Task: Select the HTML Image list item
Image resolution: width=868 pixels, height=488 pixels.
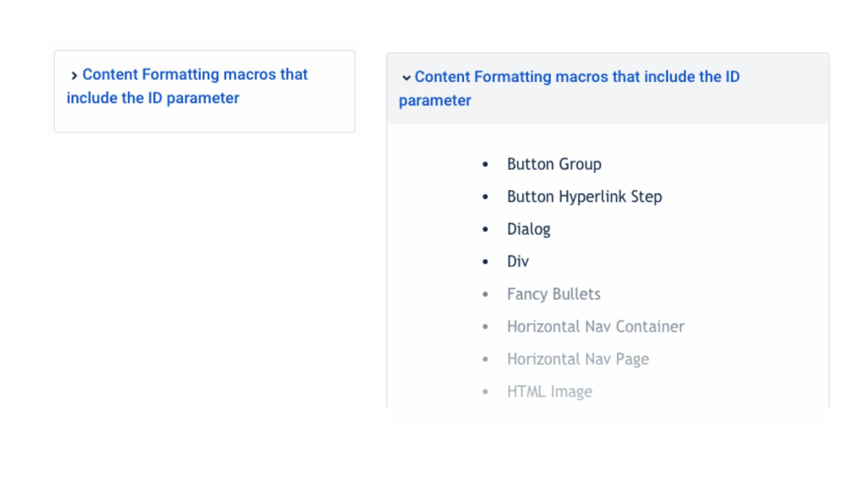Action: pyautogui.click(x=549, y=392)
